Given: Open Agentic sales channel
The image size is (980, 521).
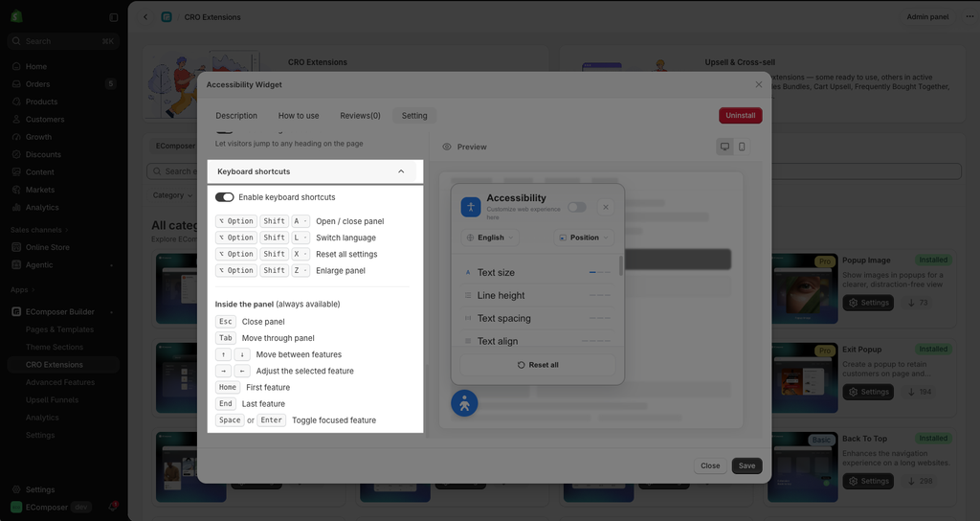Looking at the screenshot, I should tap(39, 264).
